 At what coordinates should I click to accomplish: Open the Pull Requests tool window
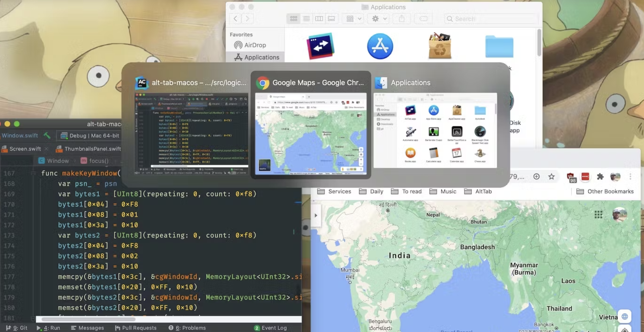point(136,328)
